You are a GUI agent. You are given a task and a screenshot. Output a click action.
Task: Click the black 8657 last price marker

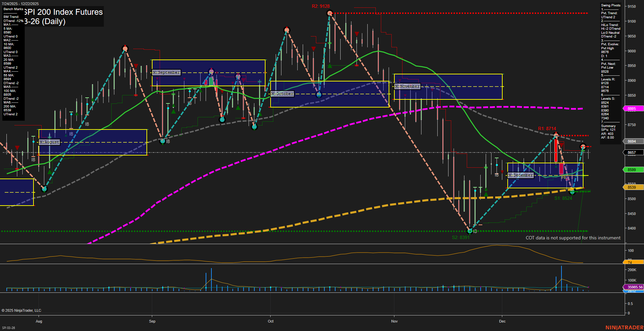click(x=632, y=152)
